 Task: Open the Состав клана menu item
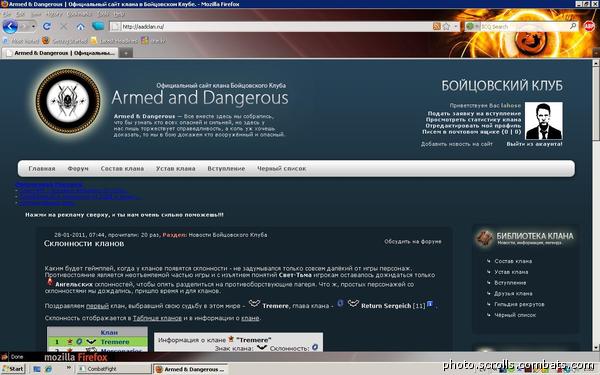coord(122,168)
